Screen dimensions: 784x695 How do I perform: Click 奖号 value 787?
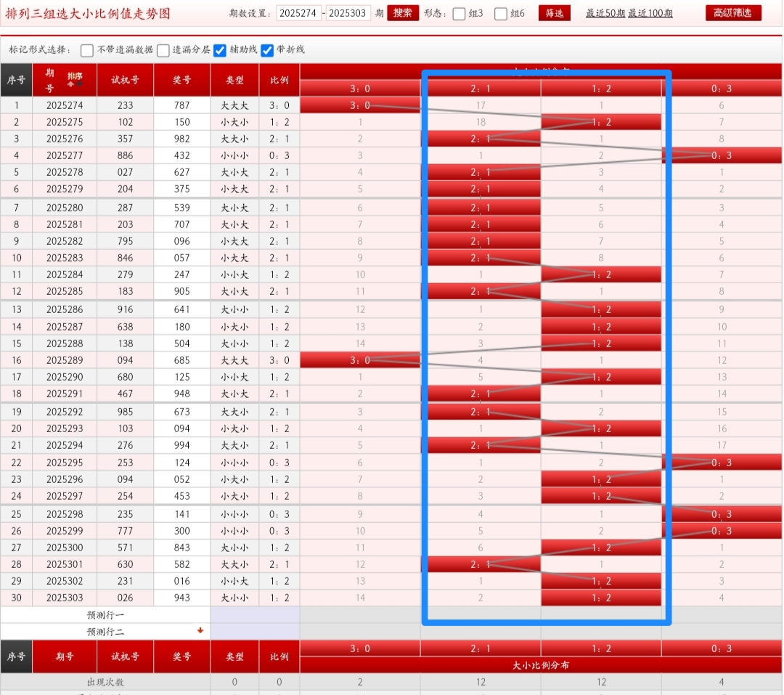coord(182,105)
